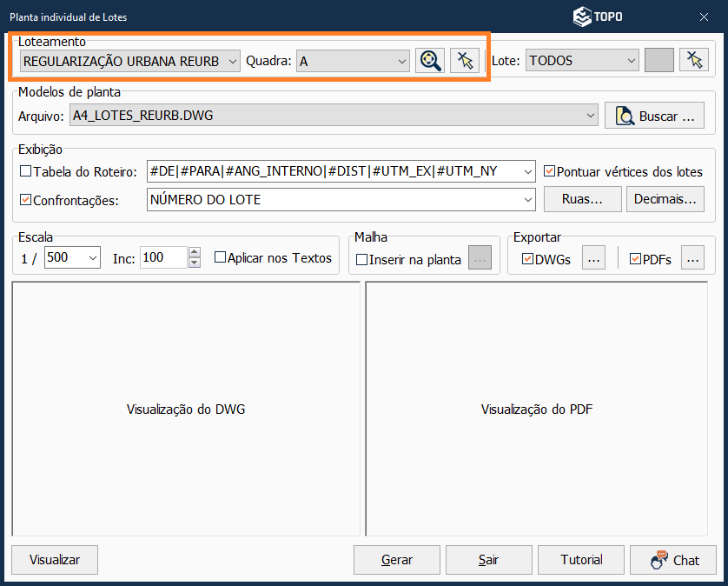Open PDFs export options ellipsis button
728x586 pixels.
(x=692, y=258)
